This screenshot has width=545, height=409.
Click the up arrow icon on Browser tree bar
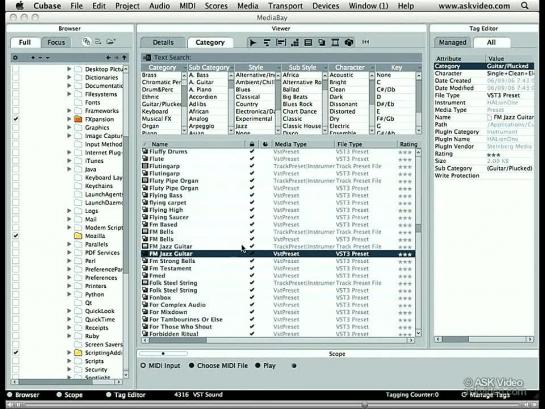(124, 57)
